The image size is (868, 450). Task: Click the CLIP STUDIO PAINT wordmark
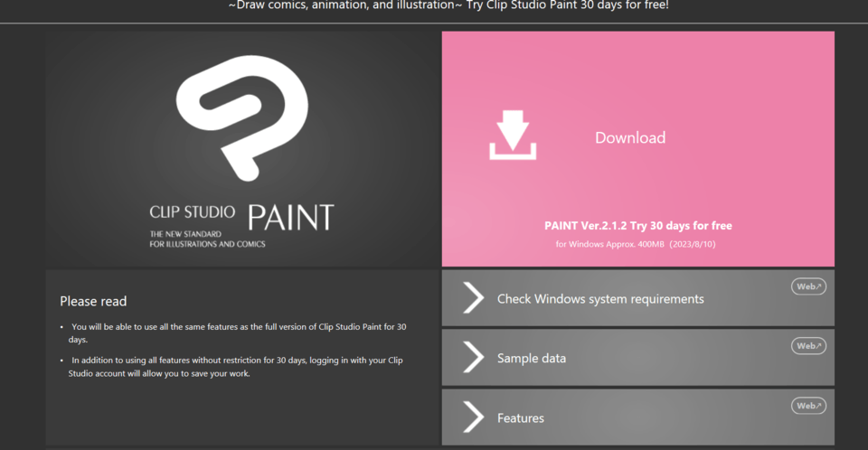tap(241, 217)
